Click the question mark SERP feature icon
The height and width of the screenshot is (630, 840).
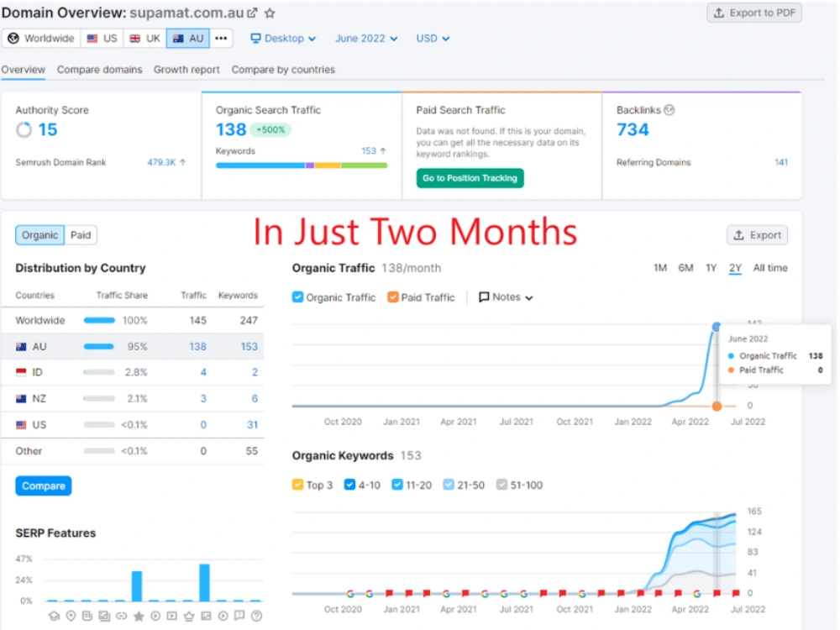pyautogui.click(x=256, y=616)
